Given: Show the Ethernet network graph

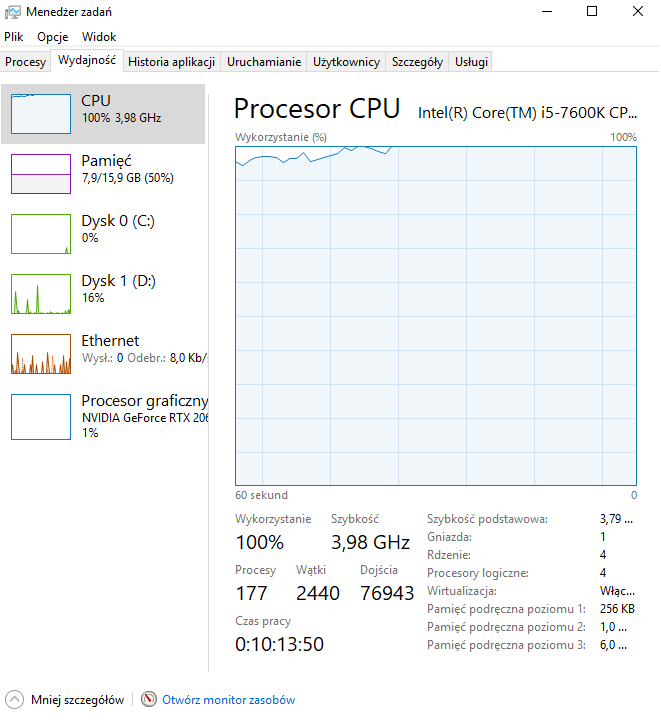Looking at the screenshot, I should 41,354.
